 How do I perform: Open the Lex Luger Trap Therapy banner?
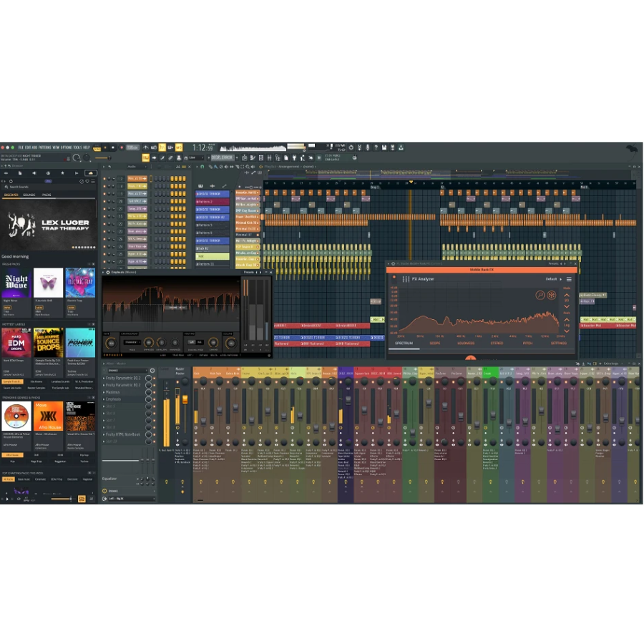pyautogui.click(x=49, y=225)
